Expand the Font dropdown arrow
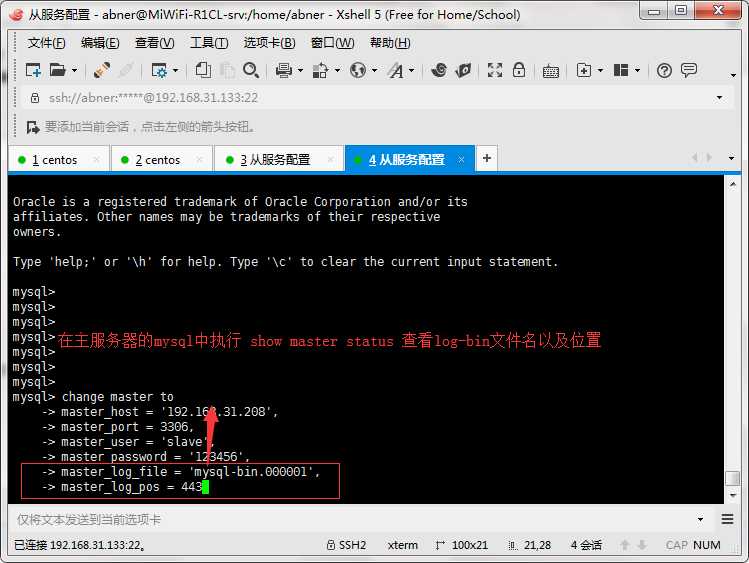Screen dimensions: 749x563 [x=412, y=71]
